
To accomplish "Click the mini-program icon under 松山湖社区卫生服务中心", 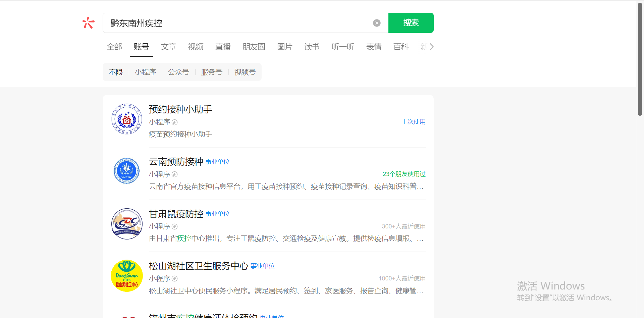I will point(174,279).
